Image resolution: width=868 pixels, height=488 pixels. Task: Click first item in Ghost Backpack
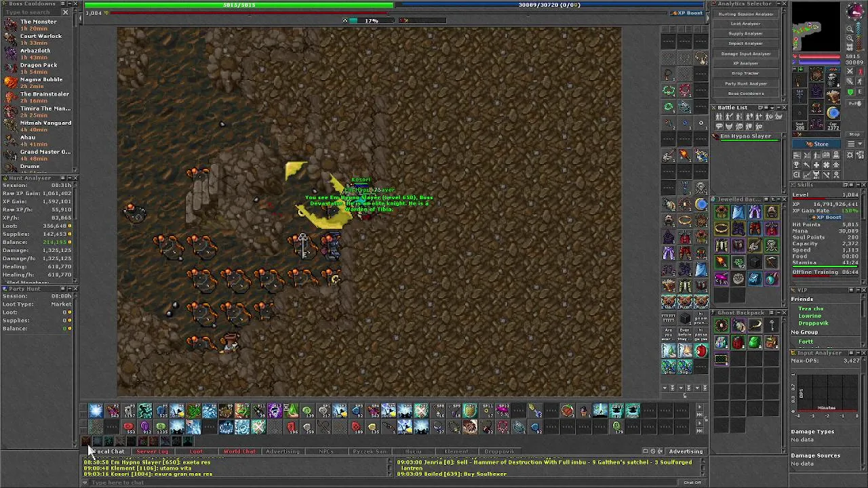[x=722, y=327]
